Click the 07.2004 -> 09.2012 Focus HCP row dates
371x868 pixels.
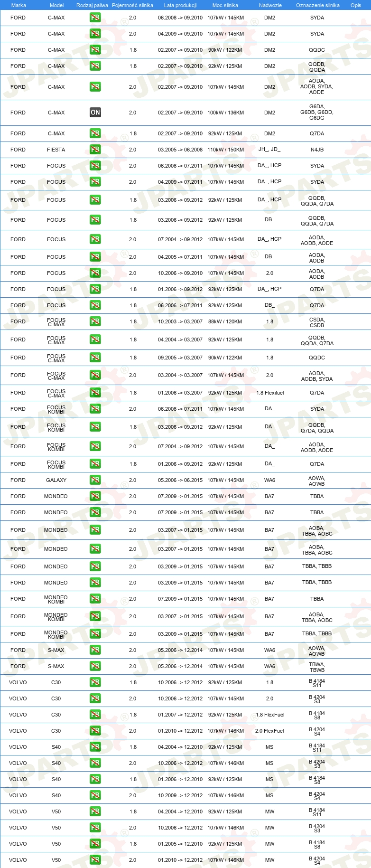point(180,239)
